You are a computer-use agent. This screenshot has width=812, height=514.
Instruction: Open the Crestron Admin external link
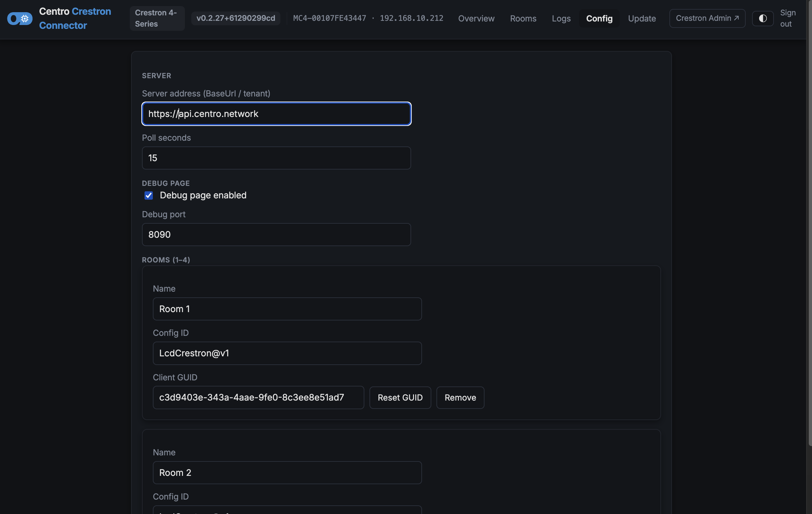click(x=707, y=18)
